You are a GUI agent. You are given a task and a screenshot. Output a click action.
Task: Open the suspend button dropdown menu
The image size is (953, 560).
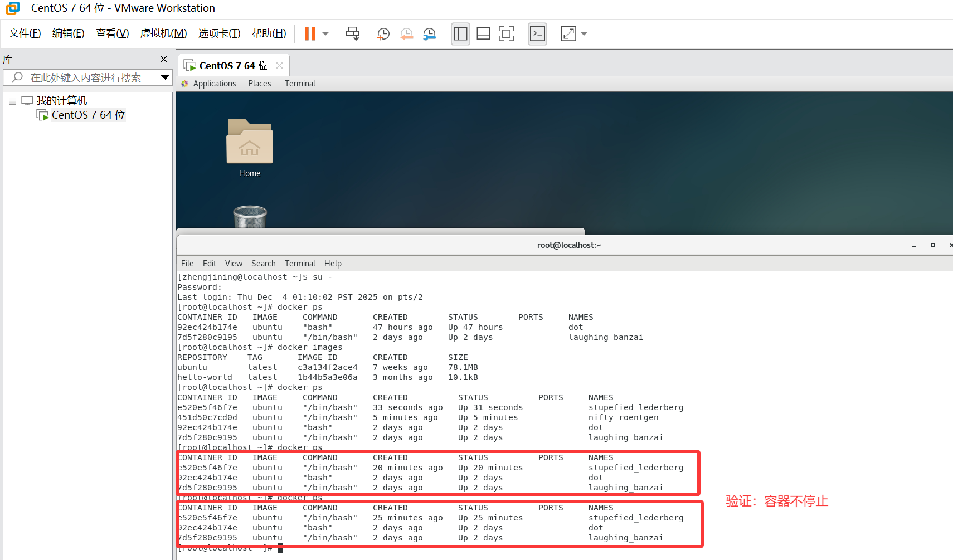[x=324, y=33]
